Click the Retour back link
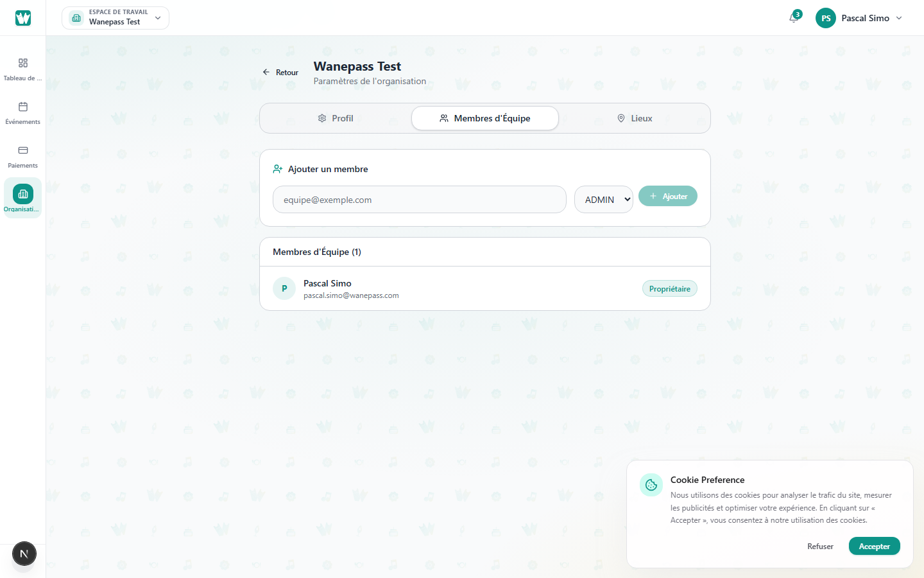924x578 pixels. [x=280, y=73]
